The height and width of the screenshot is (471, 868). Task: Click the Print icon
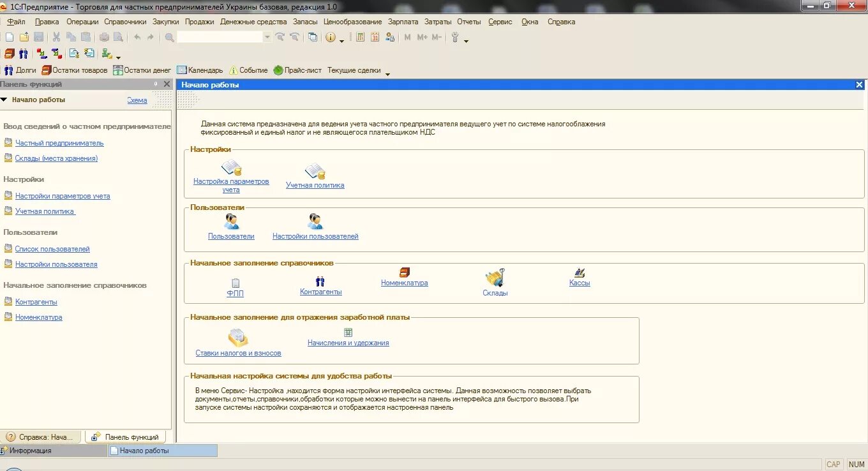tap(104, 37)
